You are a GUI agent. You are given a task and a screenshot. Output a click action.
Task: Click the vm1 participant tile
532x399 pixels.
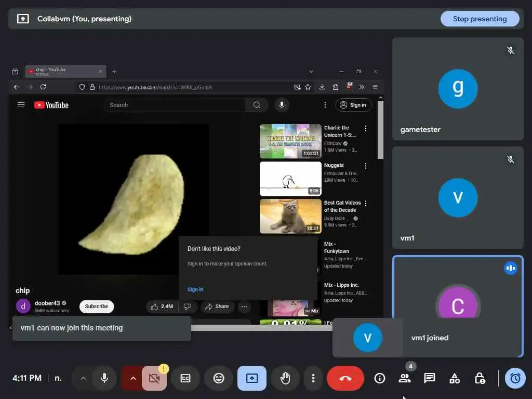(458, 198)
